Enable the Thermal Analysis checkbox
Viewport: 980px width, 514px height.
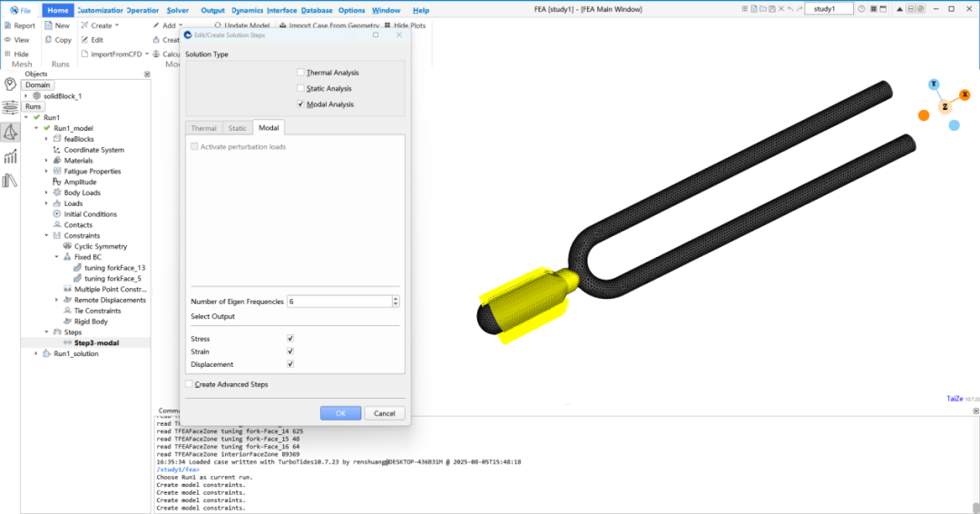[300, 73]
